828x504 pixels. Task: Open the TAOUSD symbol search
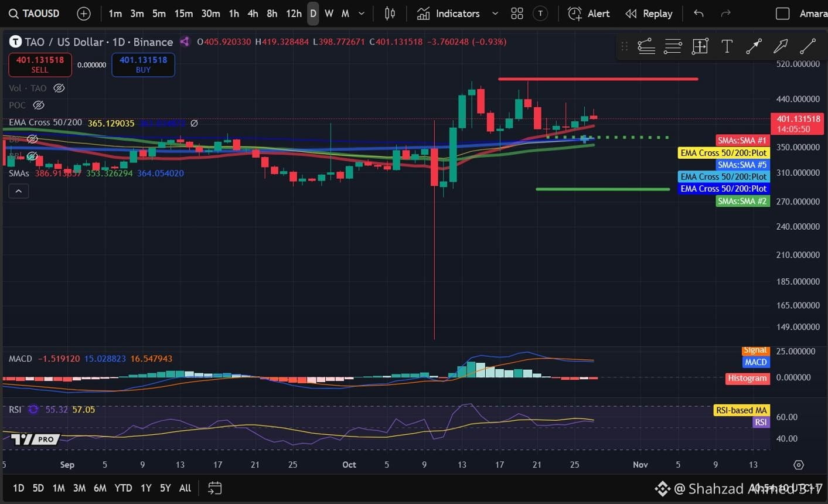[x=34, y=13]
